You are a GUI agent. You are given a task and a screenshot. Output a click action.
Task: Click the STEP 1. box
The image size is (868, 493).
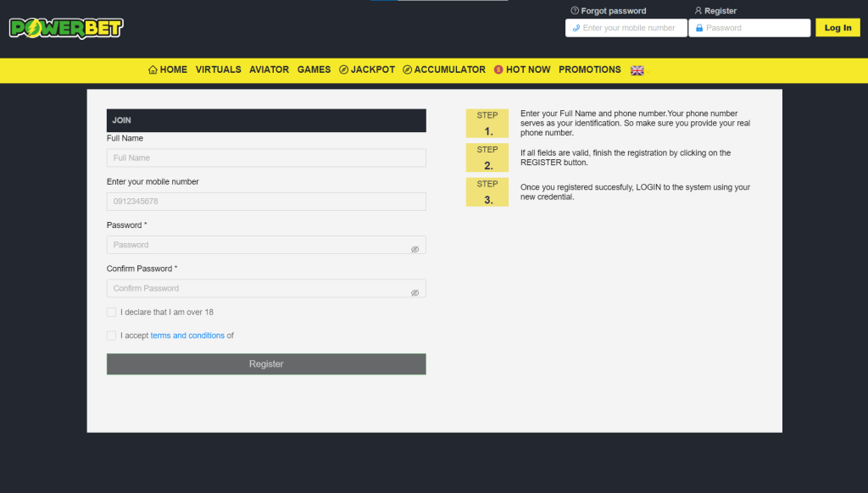click(487, 124)
